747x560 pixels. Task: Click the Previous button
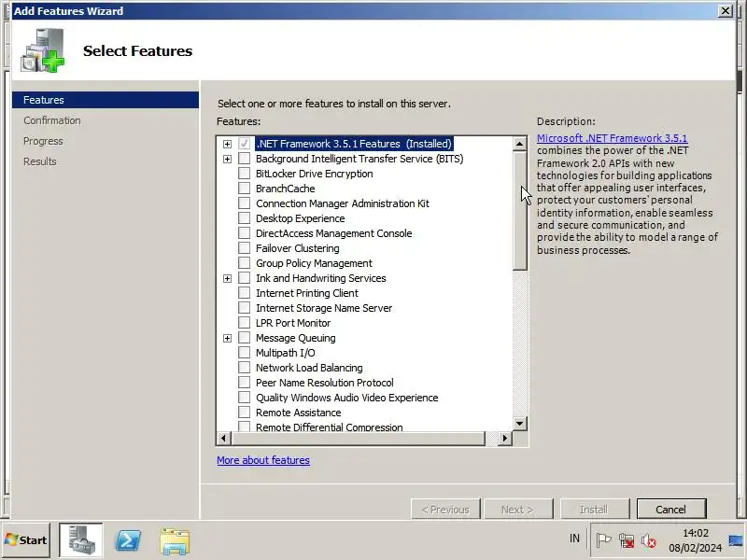click(x=445, y=509)
